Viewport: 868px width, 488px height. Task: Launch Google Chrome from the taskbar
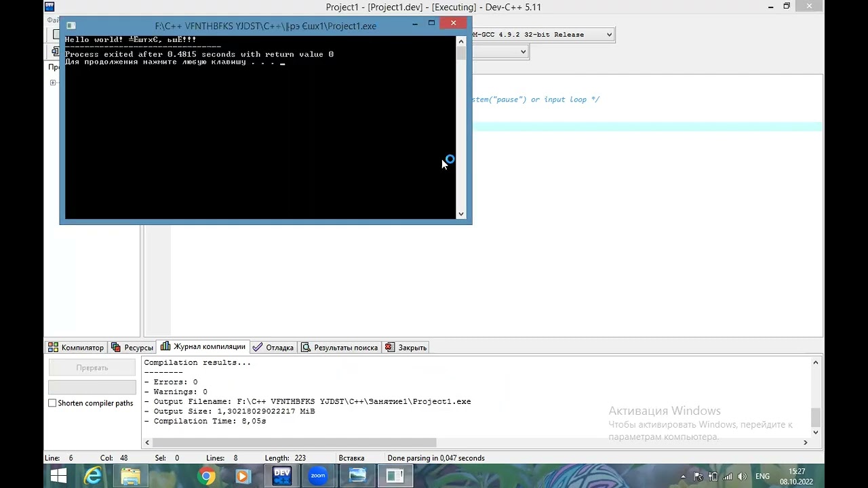click(x=207, y=476)
